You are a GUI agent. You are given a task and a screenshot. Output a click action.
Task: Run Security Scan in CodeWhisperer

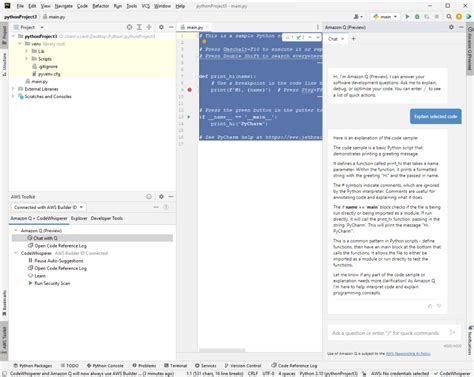coord(49,283)
